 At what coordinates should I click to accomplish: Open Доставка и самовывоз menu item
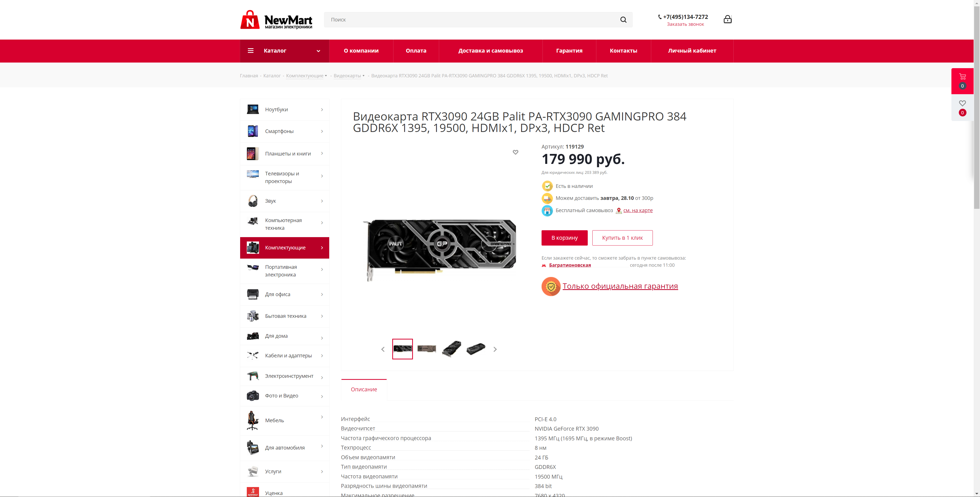[490, 51]
